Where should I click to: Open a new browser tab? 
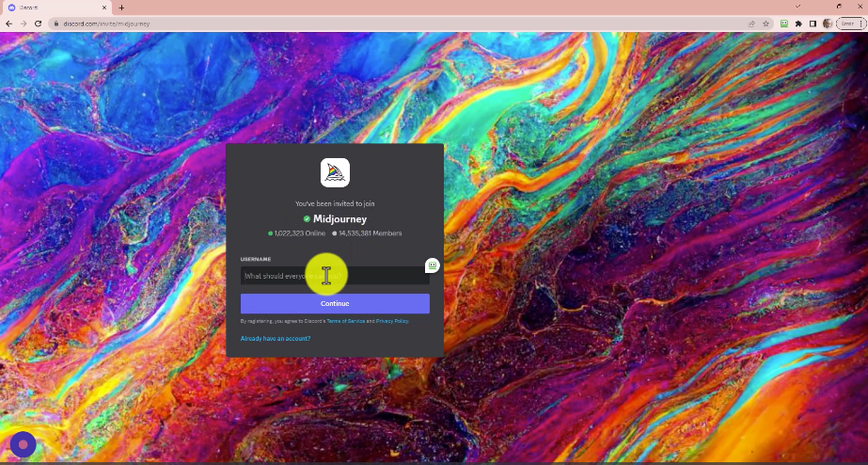pyautogui.click(x=121, y=8)
